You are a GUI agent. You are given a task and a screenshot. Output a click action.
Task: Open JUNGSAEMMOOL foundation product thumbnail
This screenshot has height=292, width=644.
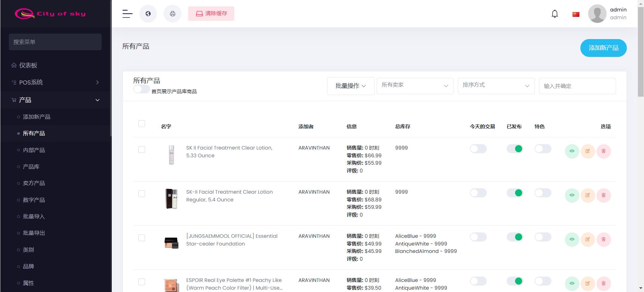point(171,243)
